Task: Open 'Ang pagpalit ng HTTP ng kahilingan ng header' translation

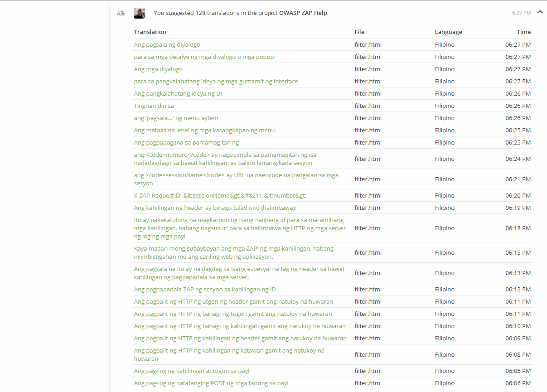Action: coord(240,338)
